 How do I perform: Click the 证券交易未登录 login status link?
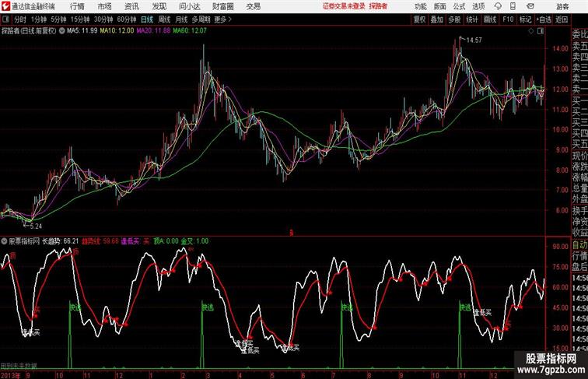[344, 6]
